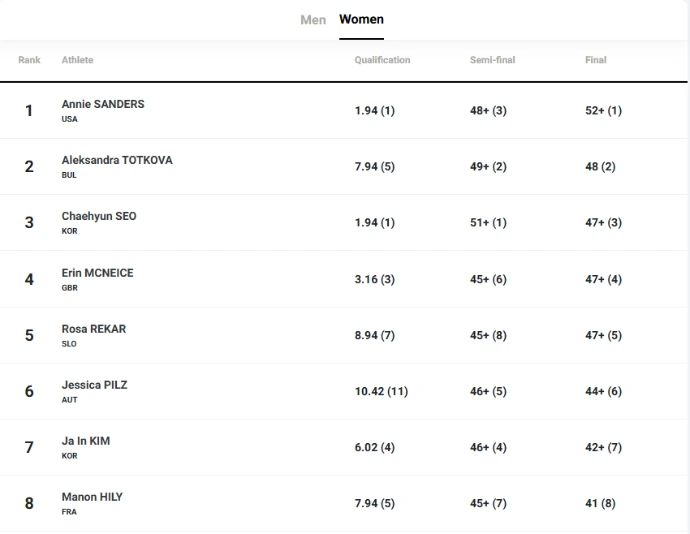Select final score 42+ (7)
The width and height of the screenshot is (690, 534).
603,447
